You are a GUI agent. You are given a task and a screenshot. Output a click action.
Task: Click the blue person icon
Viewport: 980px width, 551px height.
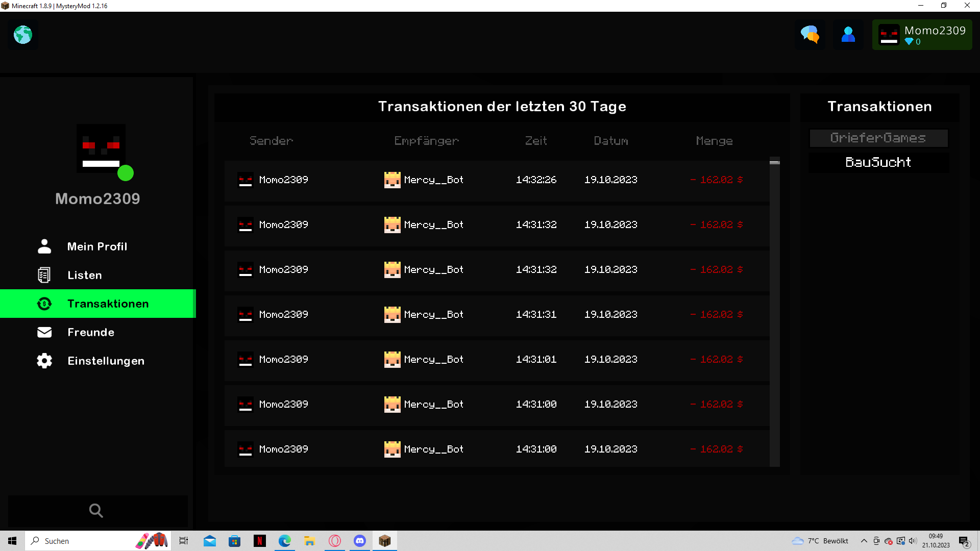pyautogui.click(x=848, y=35)
